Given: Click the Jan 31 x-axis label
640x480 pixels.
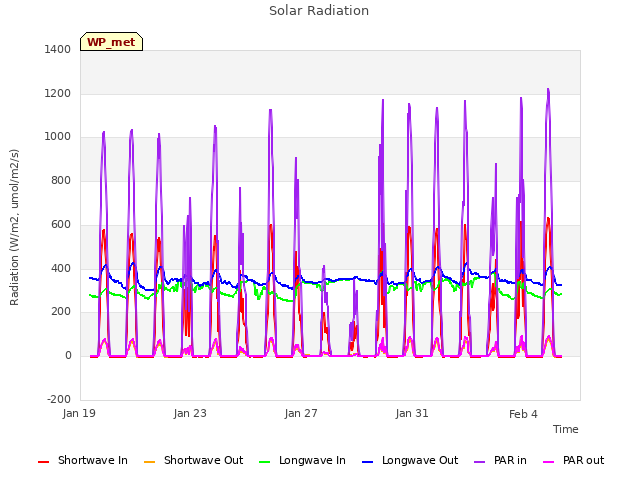Looking at the screenshot, I should tap(412, 413).
